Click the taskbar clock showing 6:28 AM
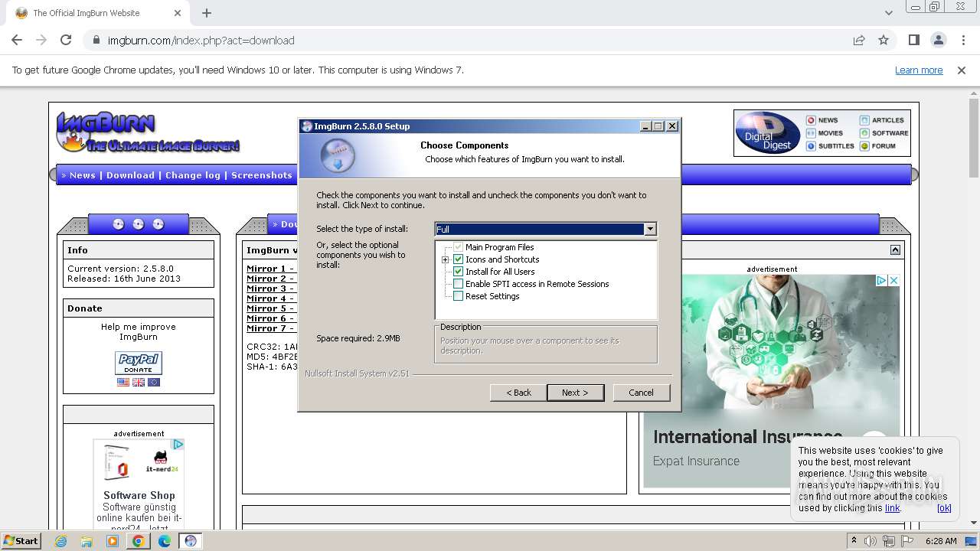The width and height of the screenshot is (980, 551). [941, 541]
